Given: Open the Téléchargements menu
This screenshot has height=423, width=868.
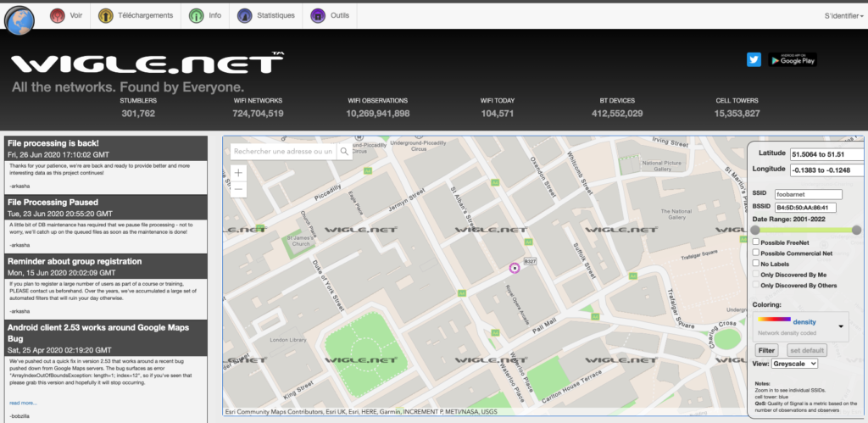Looking at the screenshot, I should (x=136, y=15).
